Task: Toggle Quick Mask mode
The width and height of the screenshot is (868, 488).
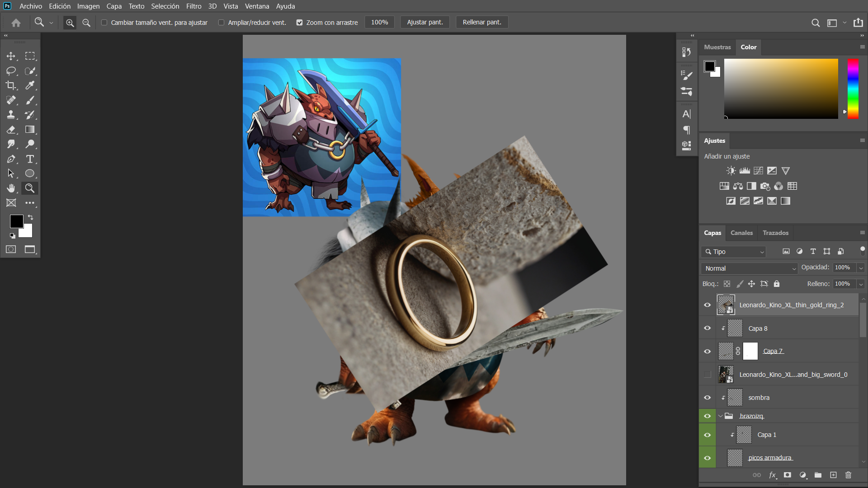Action: 11,249
